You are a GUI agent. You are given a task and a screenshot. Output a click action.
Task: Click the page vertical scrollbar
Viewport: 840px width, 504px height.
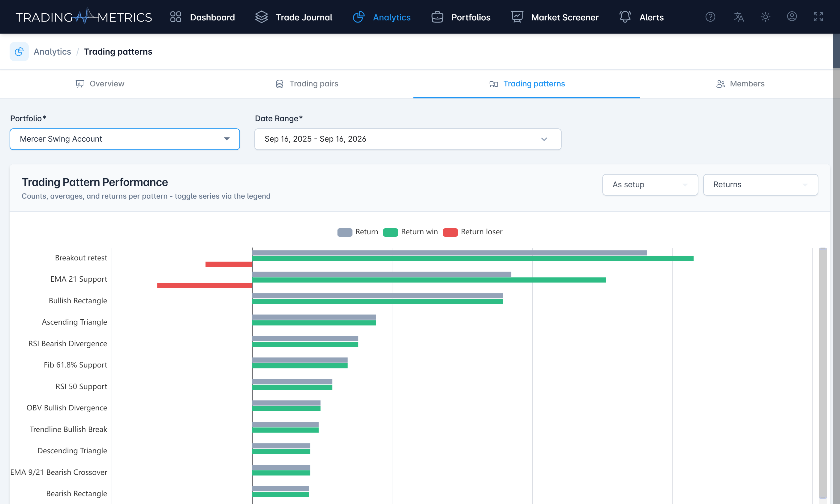pyautogui.click(x=836, y=51)
